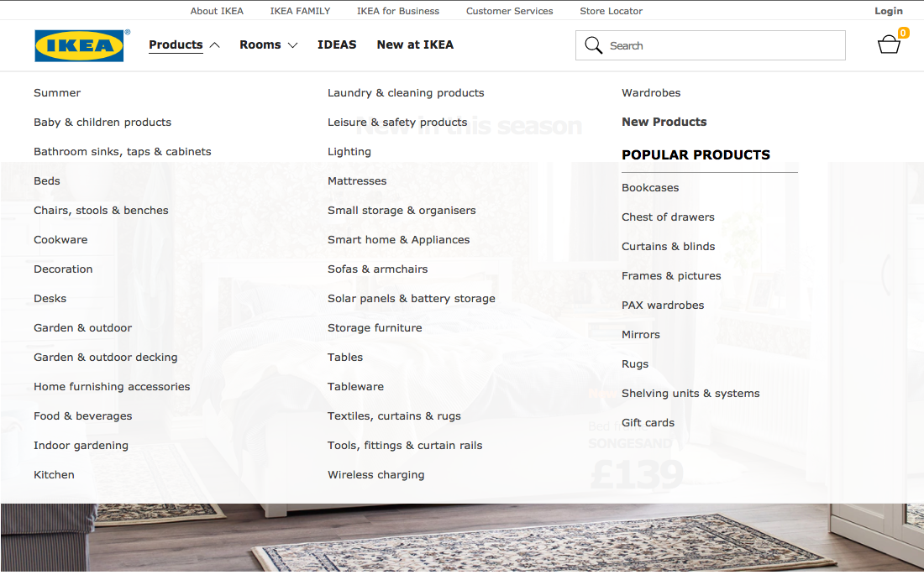Open the Summer category
The image size is (924, 580).
pos(57,92)
